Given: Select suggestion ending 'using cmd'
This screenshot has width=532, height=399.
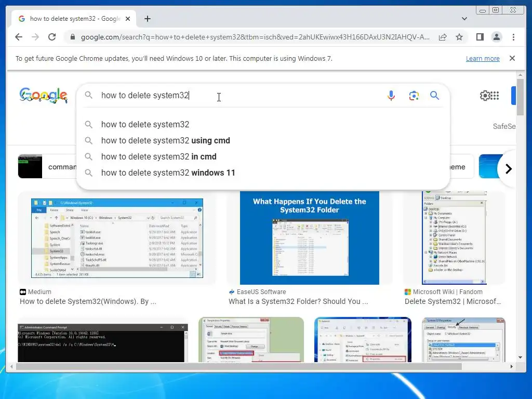Looking at the screenshot, I should pyautogui.click(x=263, y=140).
